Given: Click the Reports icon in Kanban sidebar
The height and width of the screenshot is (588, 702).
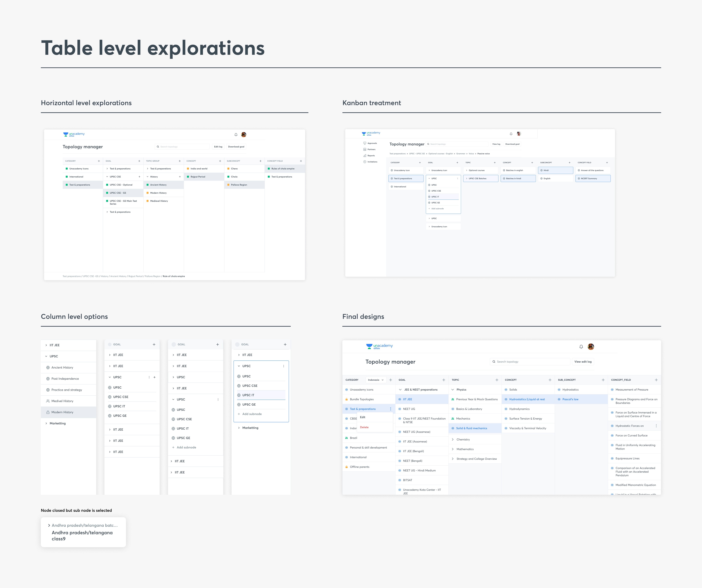Looking at the screenshot, I should (x=365, y=156).
